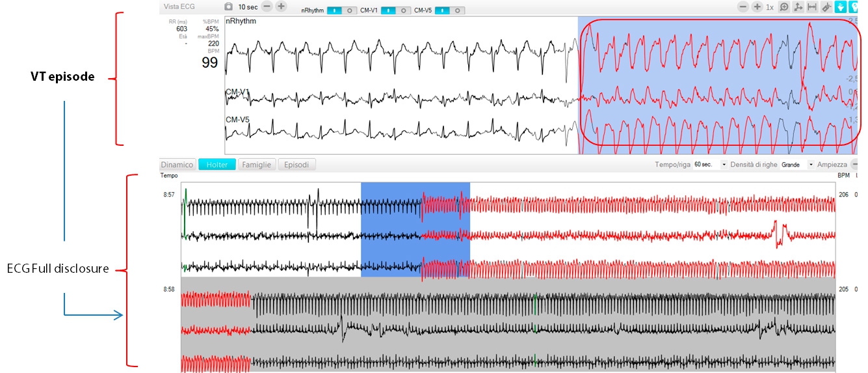Viewport: 868px width, 373px height.
Task: Open the Episodi tab
Action: coord(297,165)
